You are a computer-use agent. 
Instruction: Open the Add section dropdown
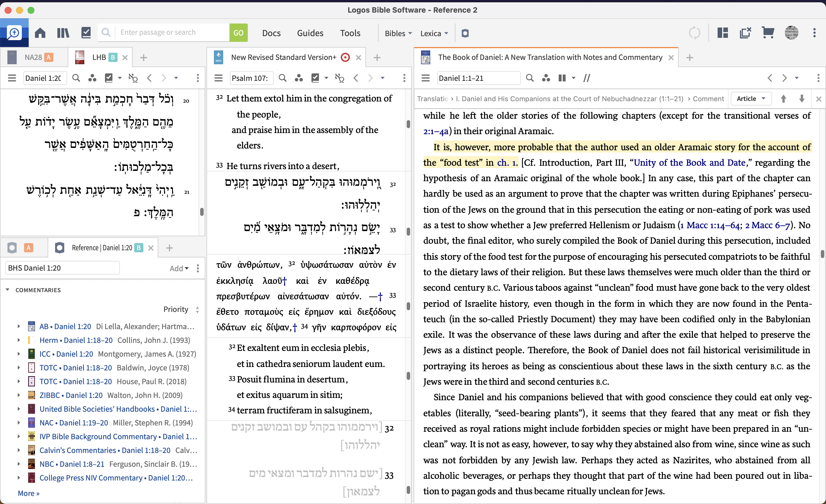click(x=179, y=268)
